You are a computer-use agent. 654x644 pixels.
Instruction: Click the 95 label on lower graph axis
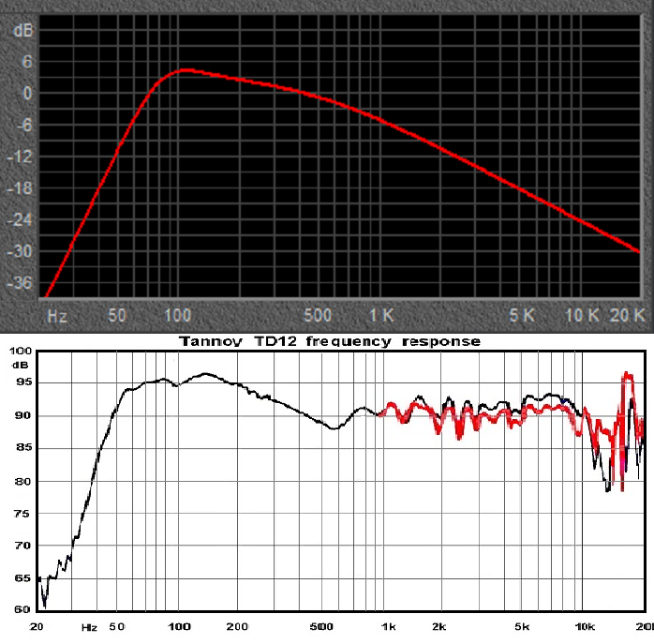[20, 382]
